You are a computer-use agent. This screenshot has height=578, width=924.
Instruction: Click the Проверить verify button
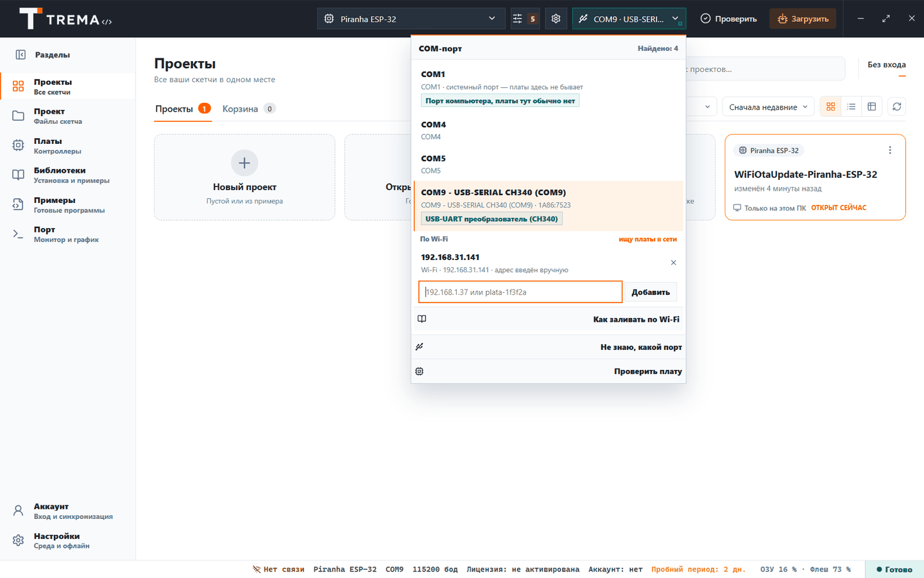point(728,19)
